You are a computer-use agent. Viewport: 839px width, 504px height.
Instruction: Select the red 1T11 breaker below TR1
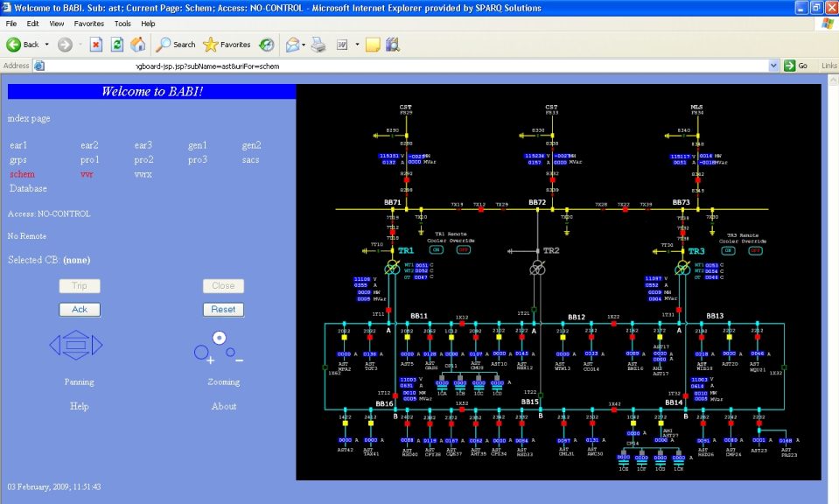(388, 311)
